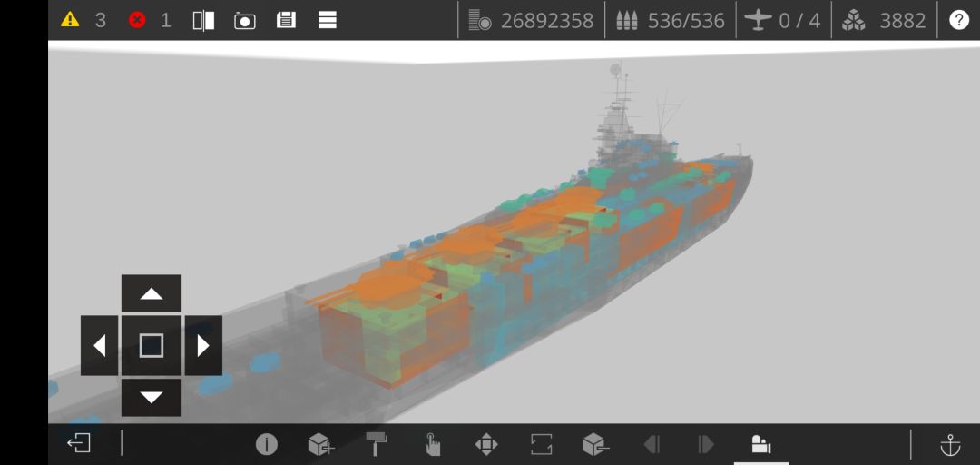Select the add block tool

pyautogui.click(x=321, y=444)
